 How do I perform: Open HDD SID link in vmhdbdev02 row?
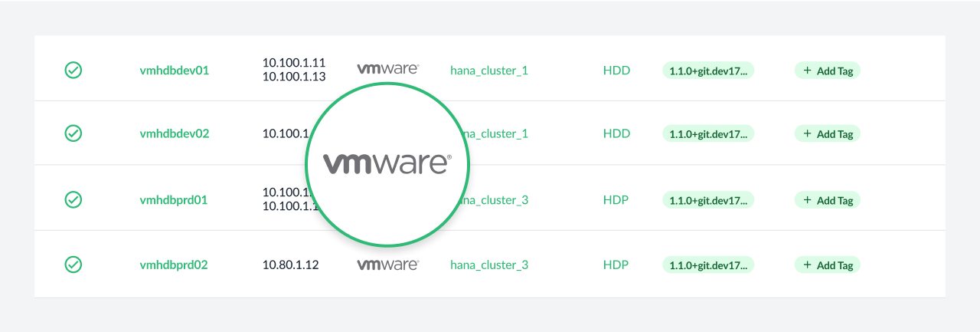[616, 133]
